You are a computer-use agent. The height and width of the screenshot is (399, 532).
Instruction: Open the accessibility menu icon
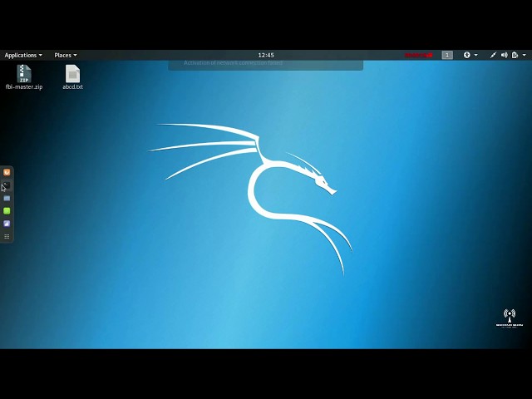[x=467, y=55]
